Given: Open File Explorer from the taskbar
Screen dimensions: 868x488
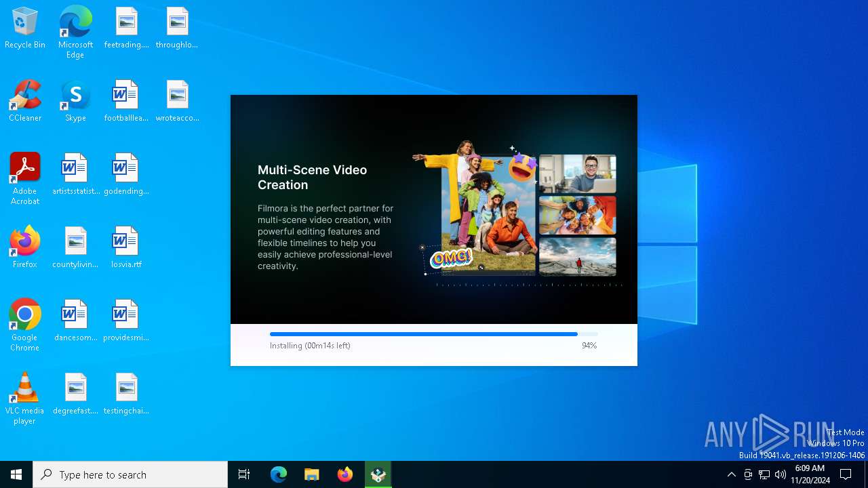Looking at the screenshot, I should click(x=312, y=474).
